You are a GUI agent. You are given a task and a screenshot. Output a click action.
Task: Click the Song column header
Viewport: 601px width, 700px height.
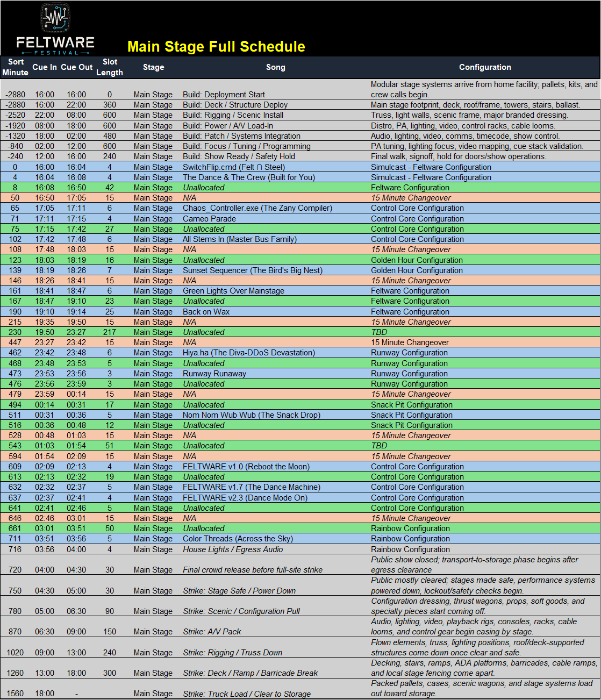tap(276, 67)
